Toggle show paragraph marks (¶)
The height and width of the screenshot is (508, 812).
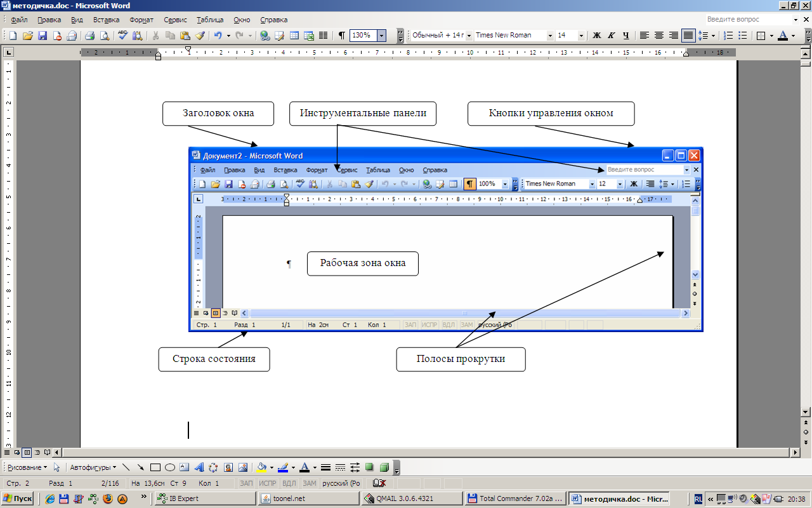pos(342,36)
